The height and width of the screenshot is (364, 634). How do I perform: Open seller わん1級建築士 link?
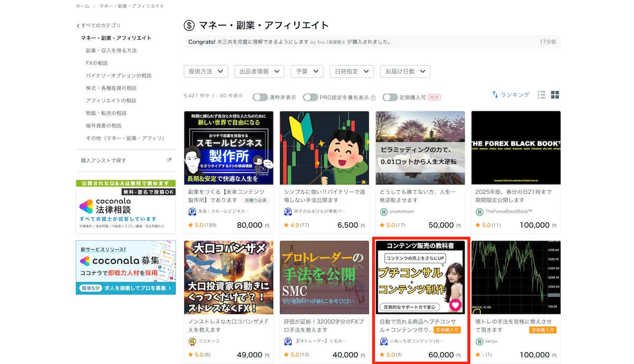tap(331, 42)
